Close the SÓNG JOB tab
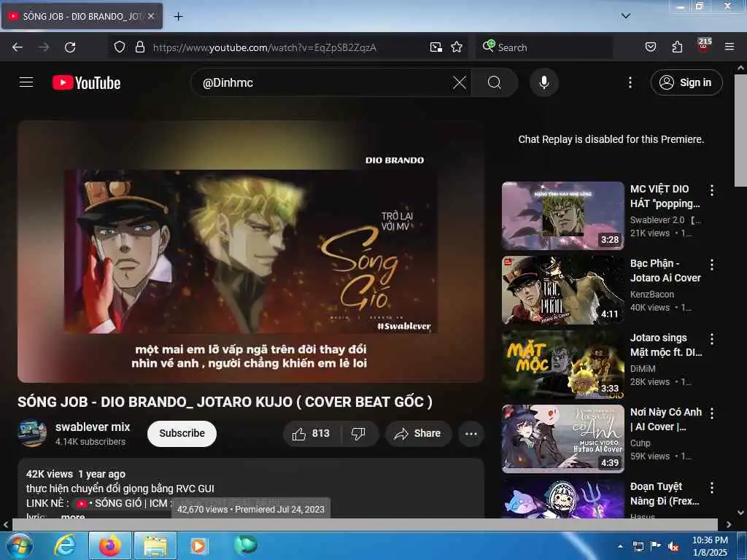The width and height of the screenshot is (747, 560). (x=151, y=16)
